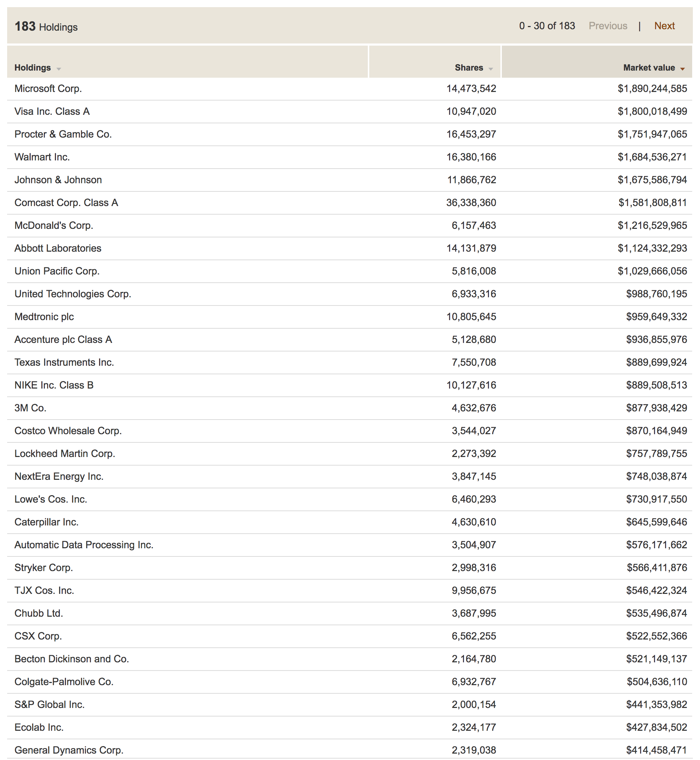Select the Walmart Inc. row
Viewport: 700px width, 760px height.
[42, 157]
